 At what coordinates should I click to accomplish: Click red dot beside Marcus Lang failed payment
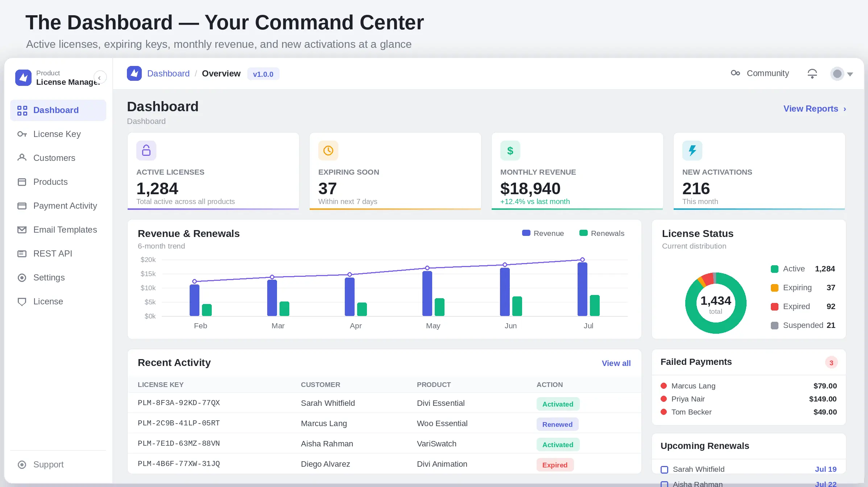coord(664,386)
